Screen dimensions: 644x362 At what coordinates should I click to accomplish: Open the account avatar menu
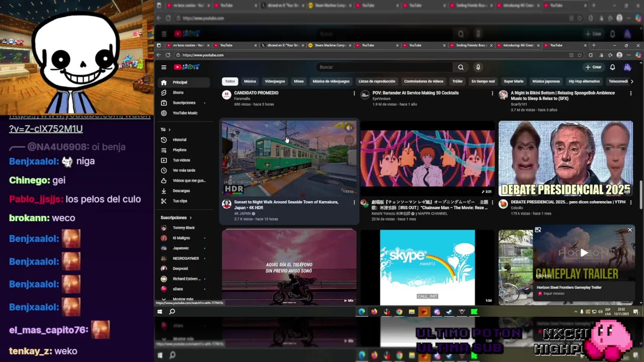(x=627, y=67)
